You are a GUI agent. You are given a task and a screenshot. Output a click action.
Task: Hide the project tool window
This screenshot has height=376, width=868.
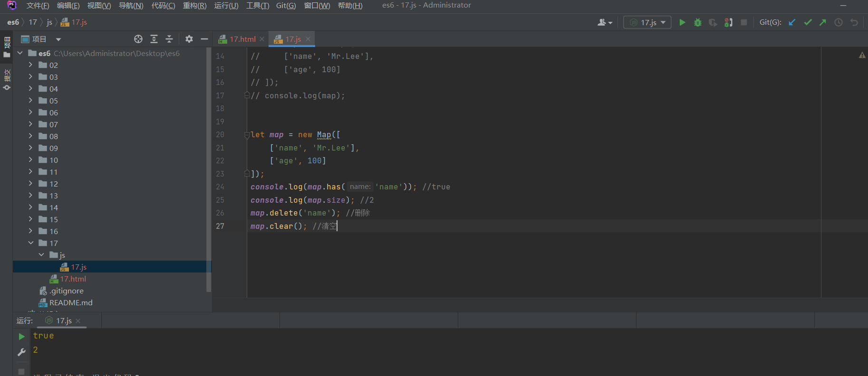pos(204,39)
